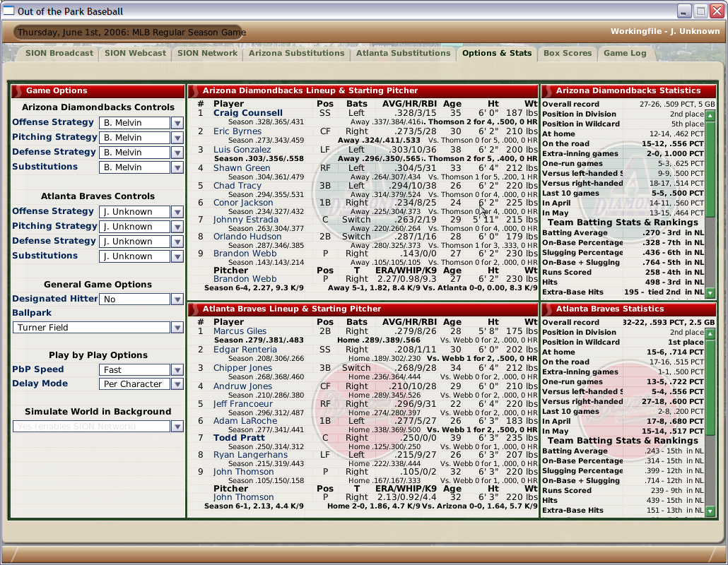This screenshot has width=728, height=565.
Task: Click the Arizona Statistics scrollbar thumb
Action: (710, 169)
